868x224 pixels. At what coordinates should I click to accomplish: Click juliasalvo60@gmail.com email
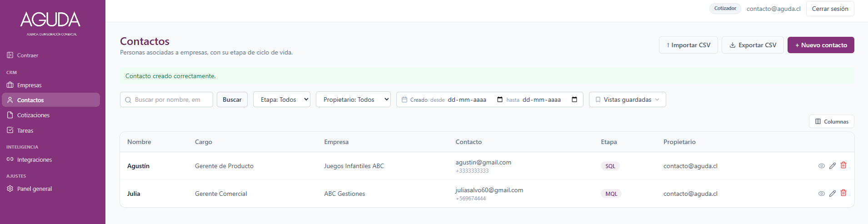pyautogui.click(x=489, y=190)
